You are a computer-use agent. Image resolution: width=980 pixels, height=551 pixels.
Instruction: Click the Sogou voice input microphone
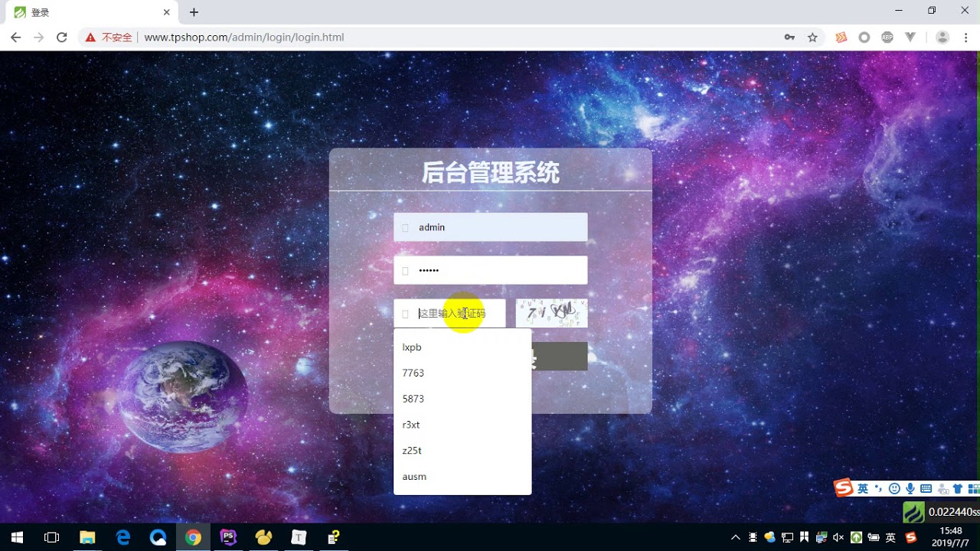click(x=910, y=488)
